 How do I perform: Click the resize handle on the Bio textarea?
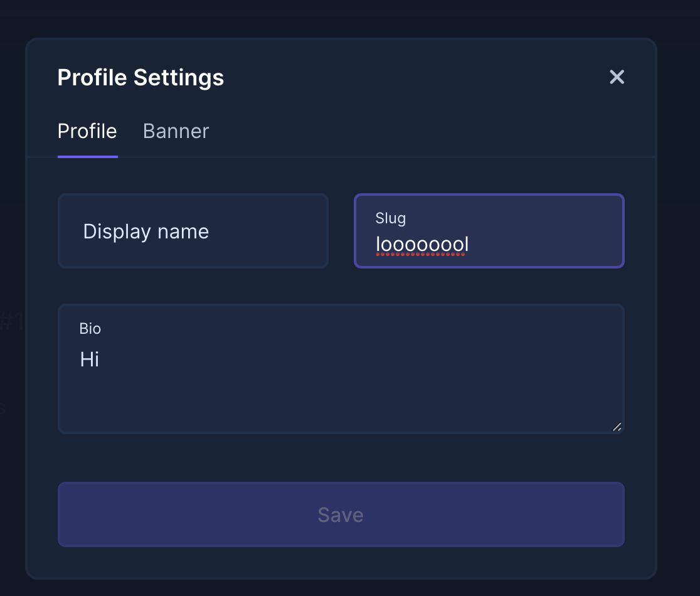click(x=617, y=427)
